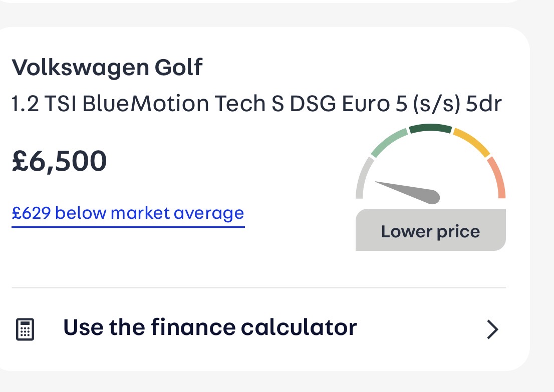The width and height of the screenshot is (554, 392).
Task: Open finance calculator via right chevron arrow
Action: tap(493, 329)
